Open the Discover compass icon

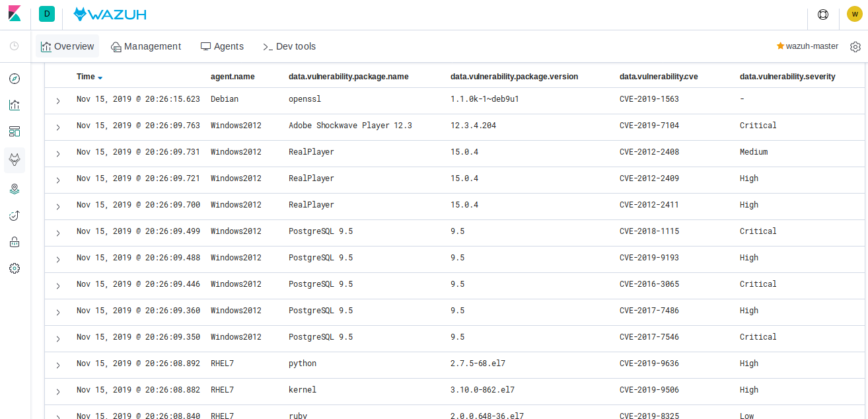(15, 79)
